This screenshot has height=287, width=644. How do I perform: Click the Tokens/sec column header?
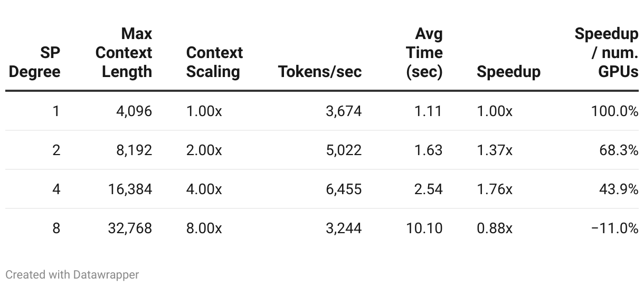click(320, 72)
